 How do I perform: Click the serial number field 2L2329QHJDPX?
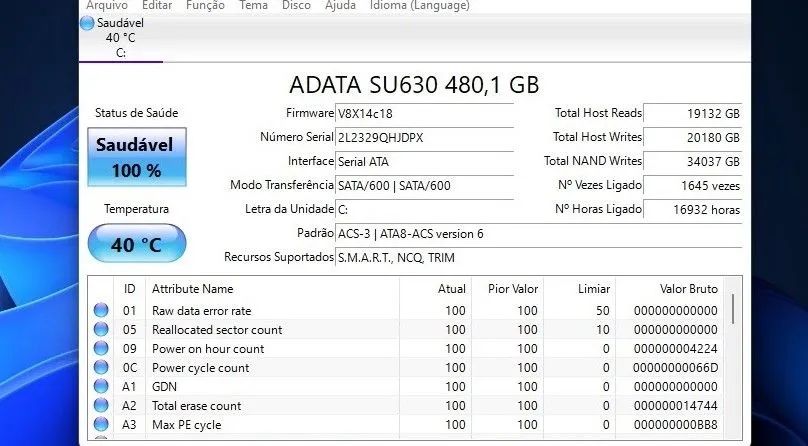point(425,138)
